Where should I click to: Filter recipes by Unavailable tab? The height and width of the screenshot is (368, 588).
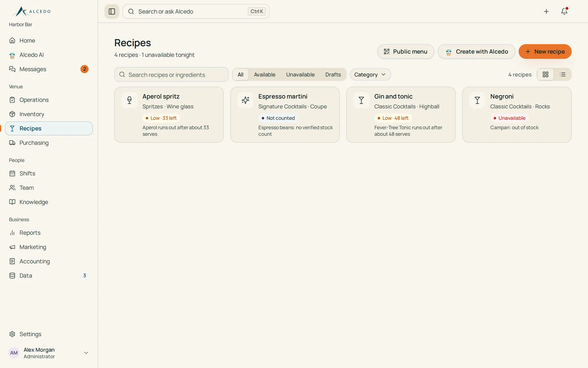pyautogui.click(x=300, y=74)
